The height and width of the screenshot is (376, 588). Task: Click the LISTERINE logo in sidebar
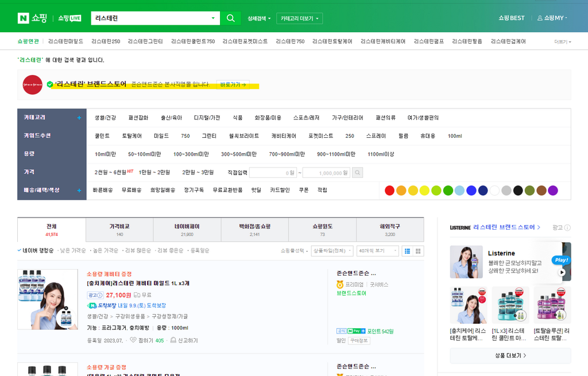coord(460,227)
